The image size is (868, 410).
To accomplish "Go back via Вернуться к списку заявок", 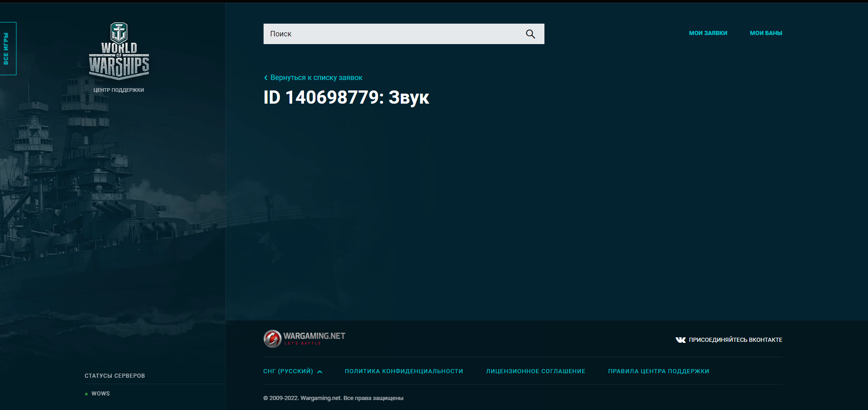I will point(316,78).
